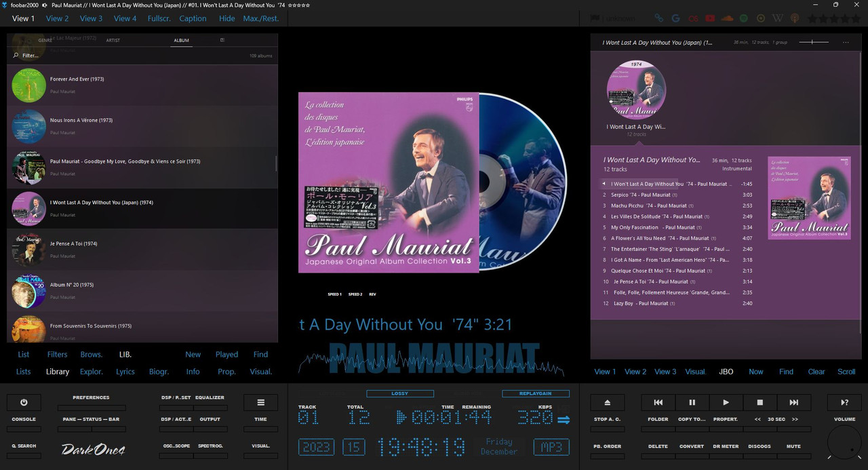Click the play button

(x=726, y=402)
